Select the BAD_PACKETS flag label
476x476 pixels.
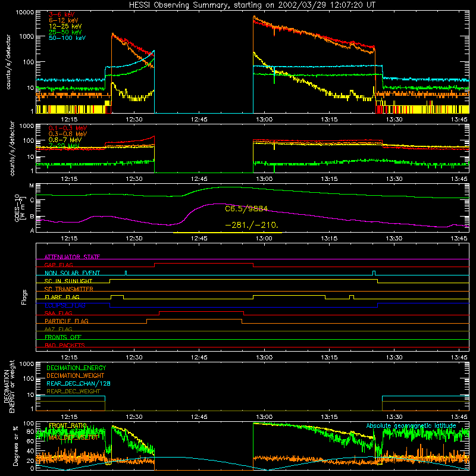(x=65, y=346)
